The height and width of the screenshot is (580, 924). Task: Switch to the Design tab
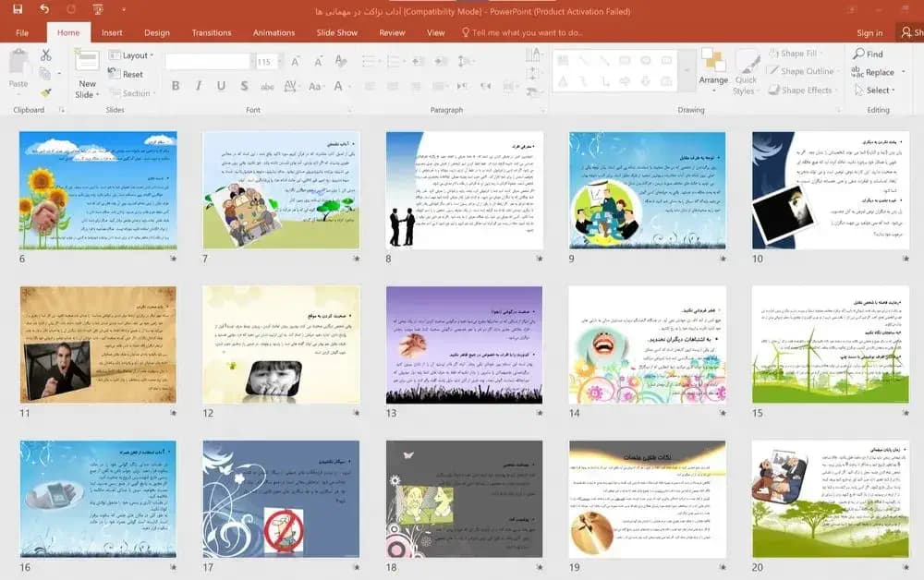tap(157, 32)
